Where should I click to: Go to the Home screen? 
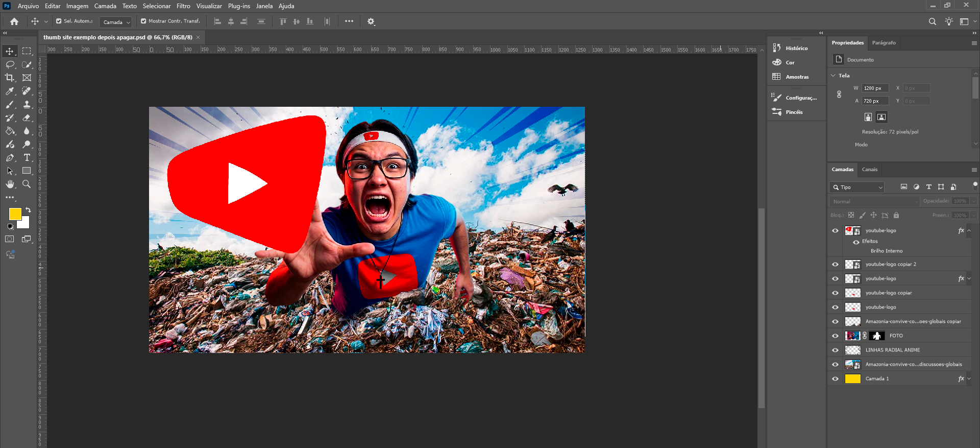[x=14, y=21]
